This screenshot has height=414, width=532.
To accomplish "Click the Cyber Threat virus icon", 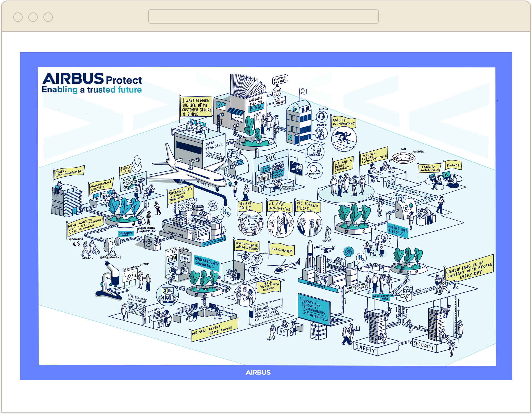I will click(245, 257).
